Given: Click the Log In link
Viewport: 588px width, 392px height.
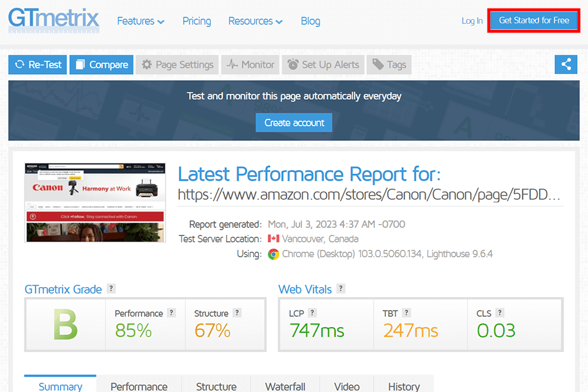Looking at the screenshot, I should click(472, 21).
